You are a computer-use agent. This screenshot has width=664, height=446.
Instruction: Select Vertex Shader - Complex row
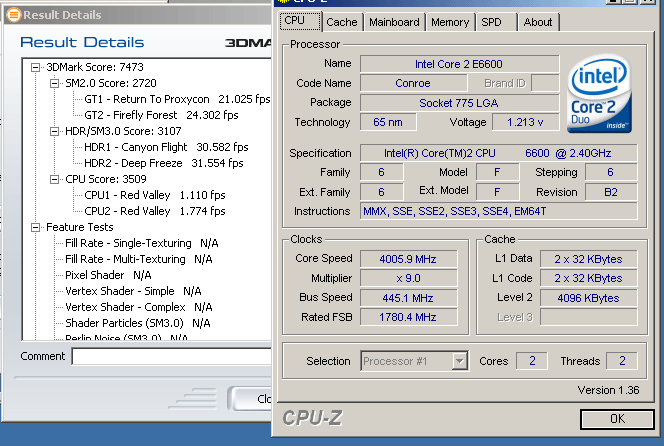click(x=138, y=307)
